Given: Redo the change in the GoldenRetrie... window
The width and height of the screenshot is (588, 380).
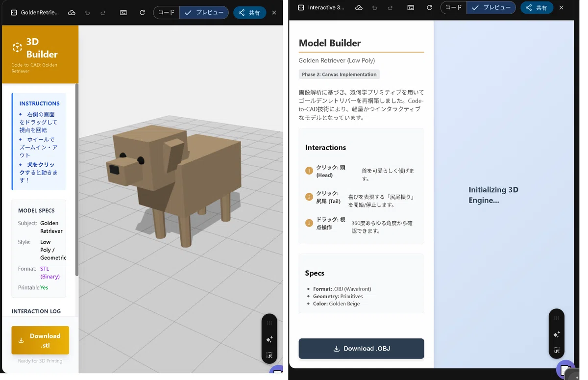Looking at the screenshot, I should pos(103,13).
